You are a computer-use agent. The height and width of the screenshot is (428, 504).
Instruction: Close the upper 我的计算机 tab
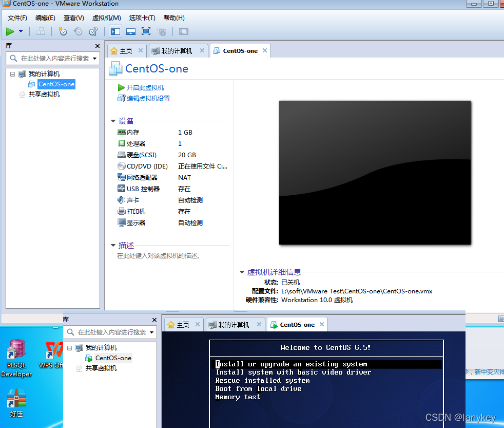202,50
